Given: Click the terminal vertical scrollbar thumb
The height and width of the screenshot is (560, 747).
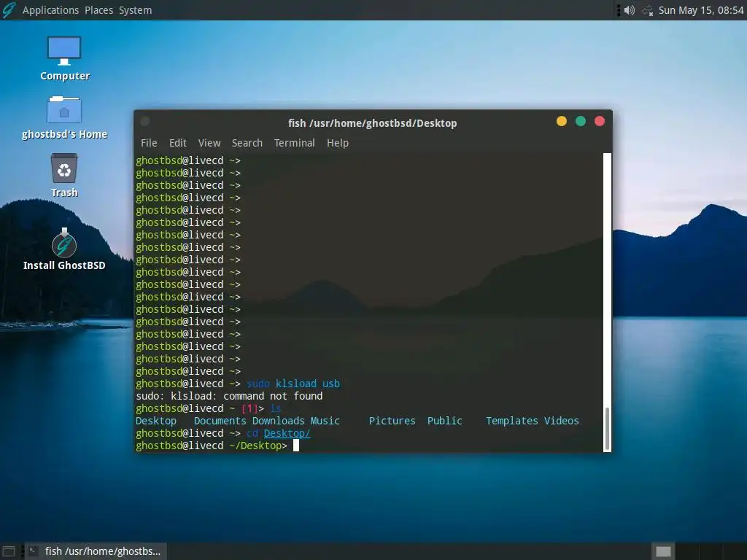Looking at the screenshot, I should click(607, 429).
